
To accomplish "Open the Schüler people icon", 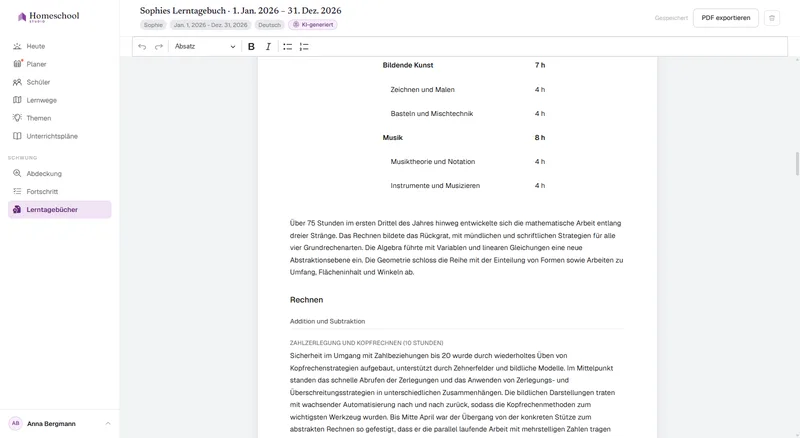I will tap(17, 82).
